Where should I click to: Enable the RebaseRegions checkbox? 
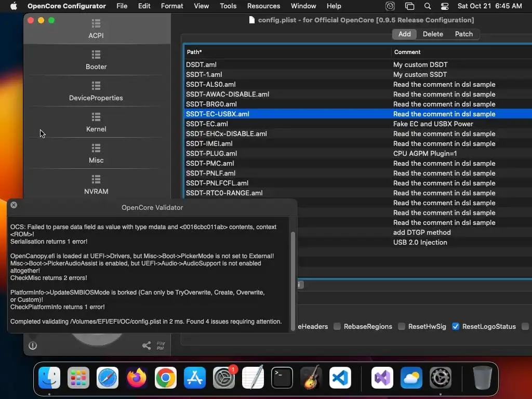coord(337,326)
